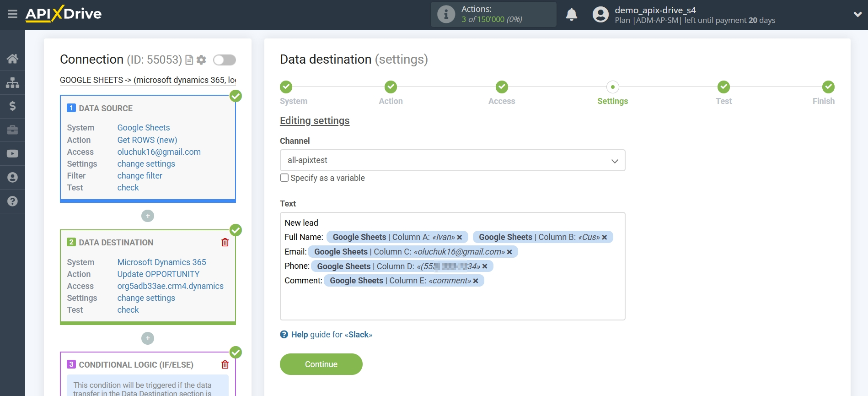
Task: Check the Specify as a variable box
Action: click(284, 178)
